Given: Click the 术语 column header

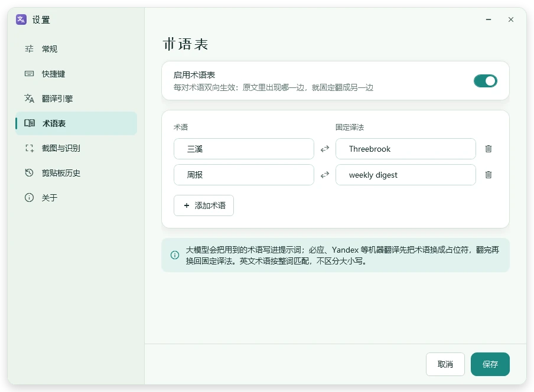Looking at the screenshot, I should (181, 128).
